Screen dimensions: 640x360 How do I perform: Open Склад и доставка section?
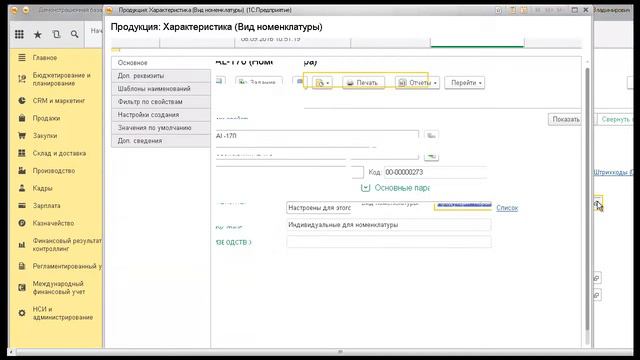click(59, 153)
